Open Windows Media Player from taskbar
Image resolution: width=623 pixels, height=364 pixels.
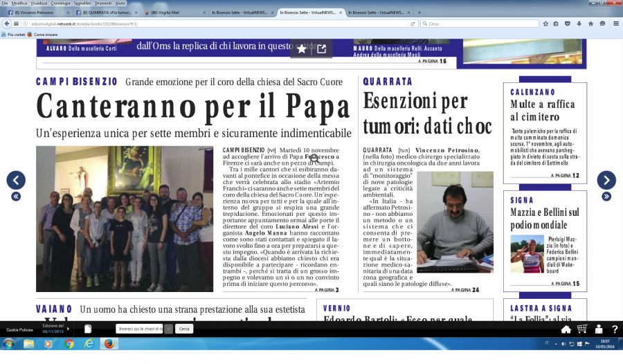48,344
